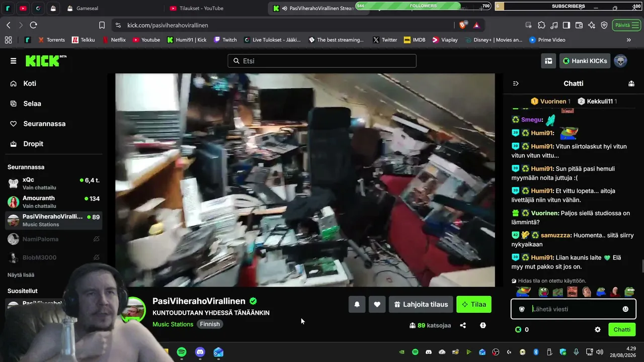Image resolution: width=644 pixels, height=362 pixels.
Task: Open xQc channel in followed list
Action: [53, 184]
